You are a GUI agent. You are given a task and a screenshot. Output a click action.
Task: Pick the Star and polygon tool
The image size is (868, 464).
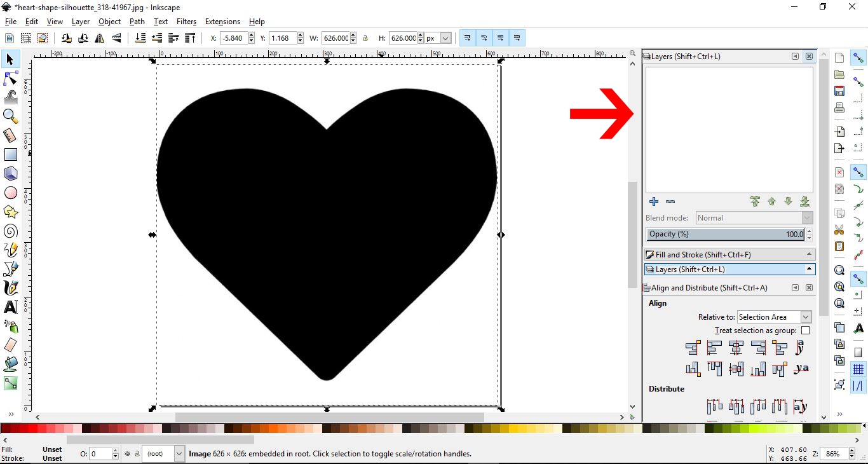10,212
